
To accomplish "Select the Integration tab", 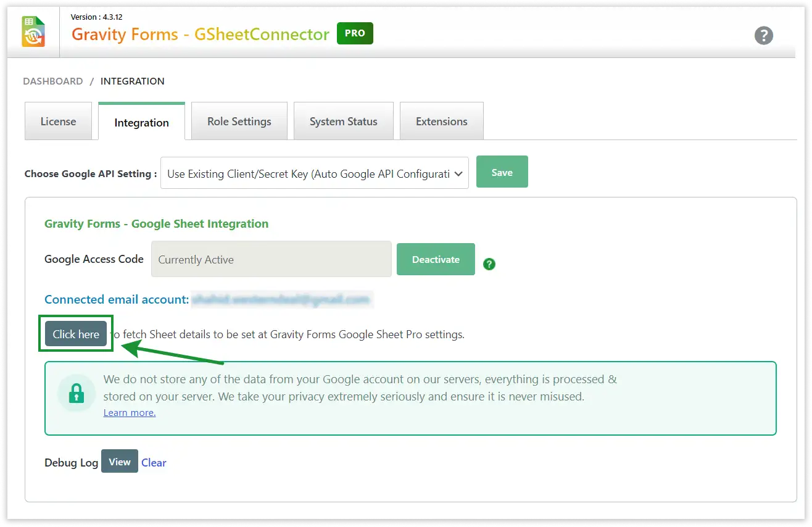I will click(x=141, y=122).
